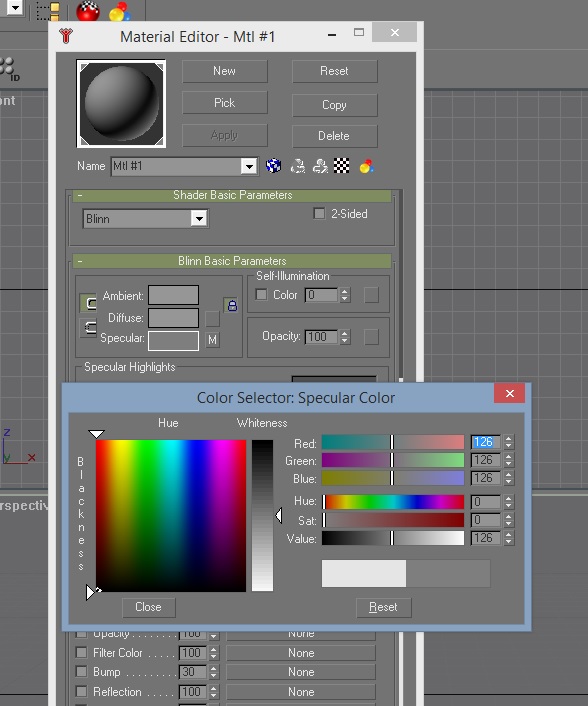Click the M map button beside Specular
Image resolution: width=588 pixels, height=706 pixels.
coord(213,340)
